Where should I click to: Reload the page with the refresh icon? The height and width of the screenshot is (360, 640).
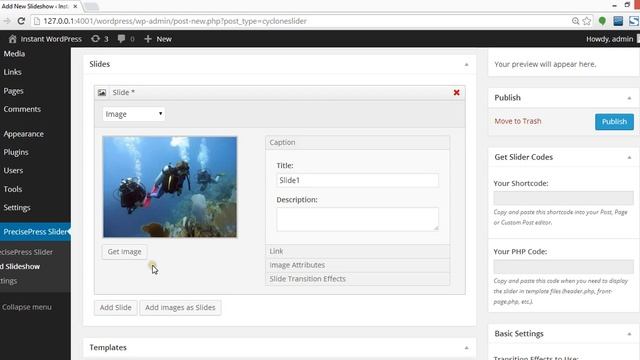tap(21, 21)
